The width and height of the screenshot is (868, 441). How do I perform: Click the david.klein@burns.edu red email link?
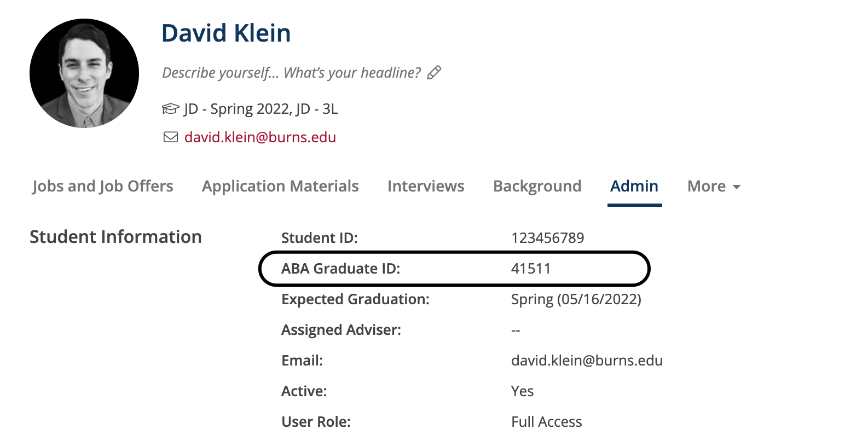[260, 137]
